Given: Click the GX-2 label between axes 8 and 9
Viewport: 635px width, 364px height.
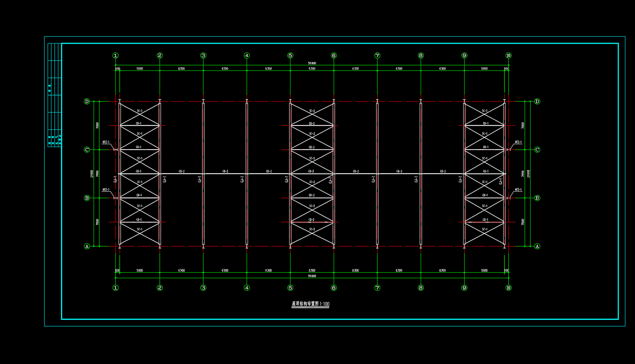Looking at the screenshot, I should pyautogui.click(x=442, y=171).
